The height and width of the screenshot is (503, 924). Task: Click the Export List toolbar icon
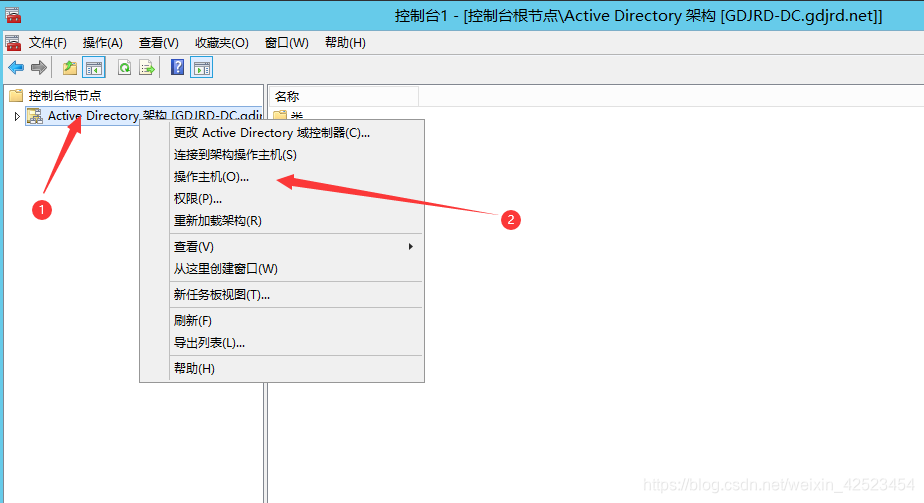pos(147,68)
